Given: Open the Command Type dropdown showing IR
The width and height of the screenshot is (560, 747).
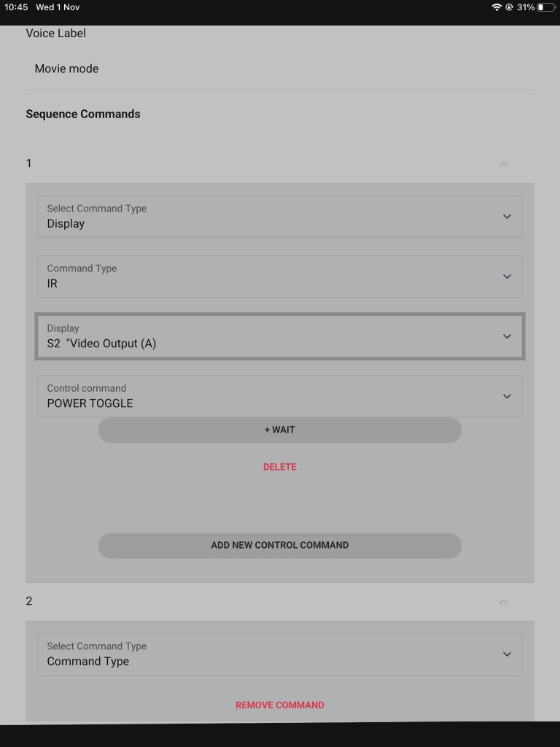Looking at the screenshot, I should click(280, 276).
